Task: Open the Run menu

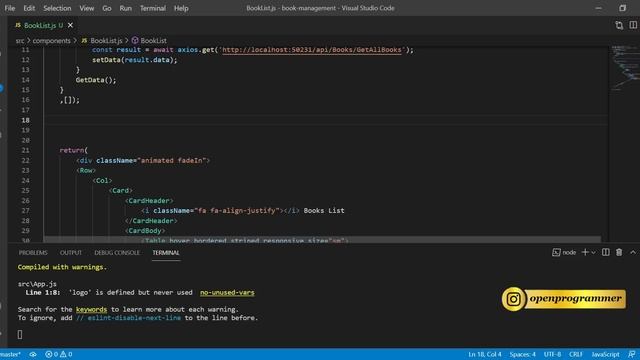Action: [125, 8]
